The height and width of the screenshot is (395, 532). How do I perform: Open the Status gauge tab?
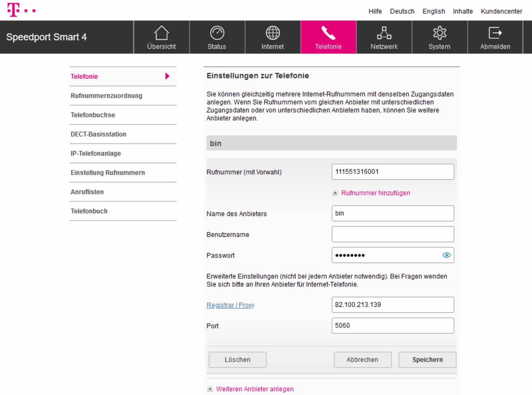(217, 37)
